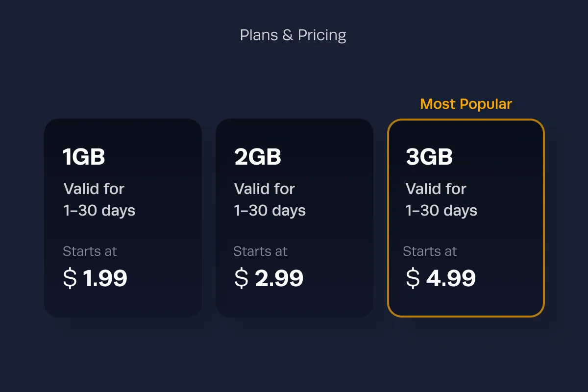Click the dollar sign on 2GB card

point(242,278)
